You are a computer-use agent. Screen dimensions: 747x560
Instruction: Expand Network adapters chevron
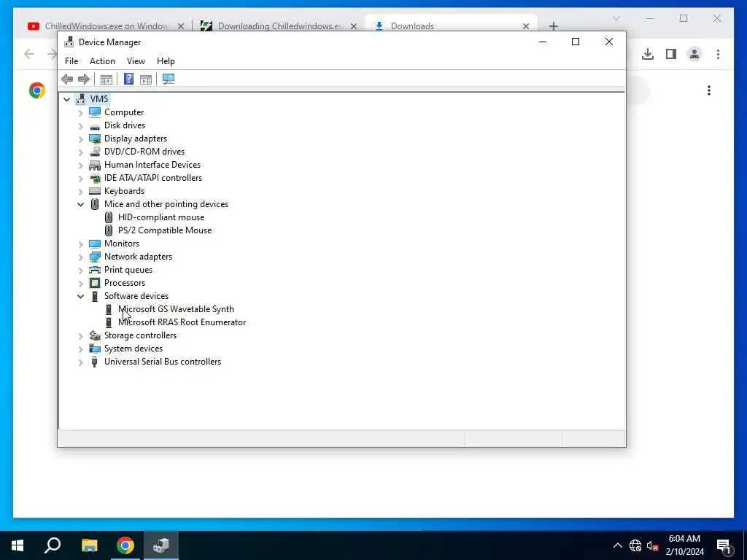tap(80, 257)
